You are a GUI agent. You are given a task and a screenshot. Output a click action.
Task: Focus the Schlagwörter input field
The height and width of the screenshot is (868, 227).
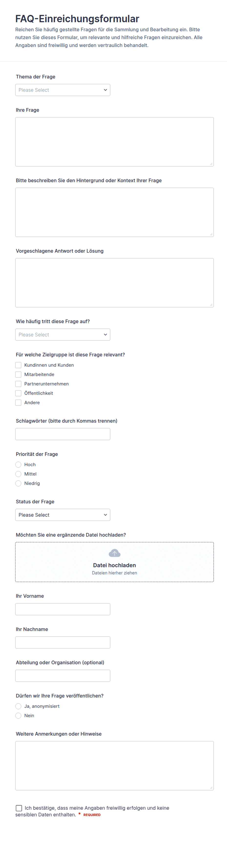pos(63,434)
